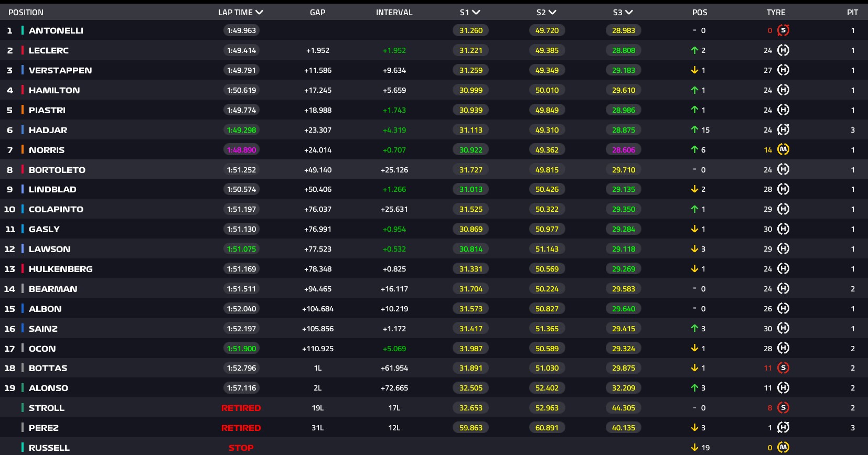Click the TYRE column header
868x455 pixels.
[776, 12]
